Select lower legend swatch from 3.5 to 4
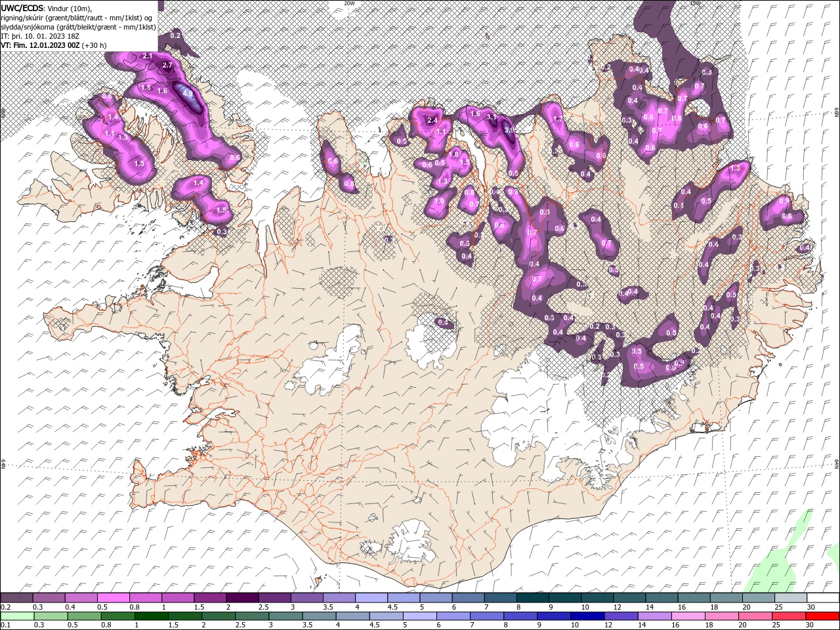 click(319, 616)
